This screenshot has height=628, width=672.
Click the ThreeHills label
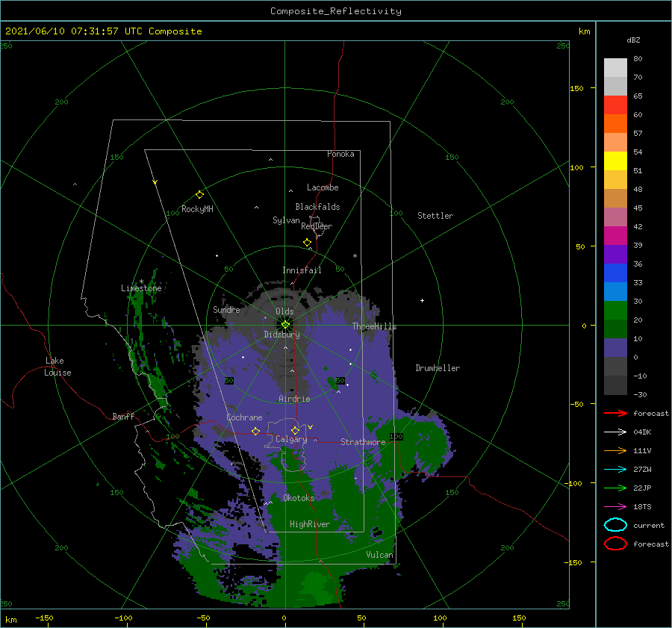click(x=375, y=326)
